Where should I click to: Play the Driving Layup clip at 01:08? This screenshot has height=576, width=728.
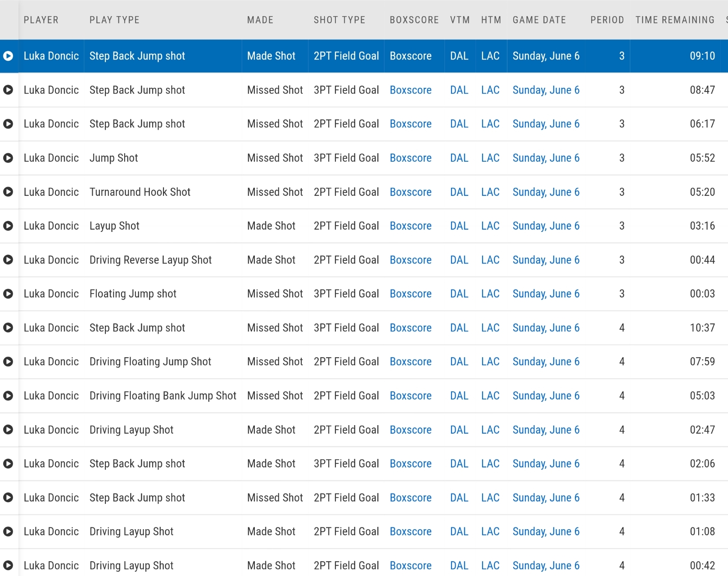click(x=8, y=531)
